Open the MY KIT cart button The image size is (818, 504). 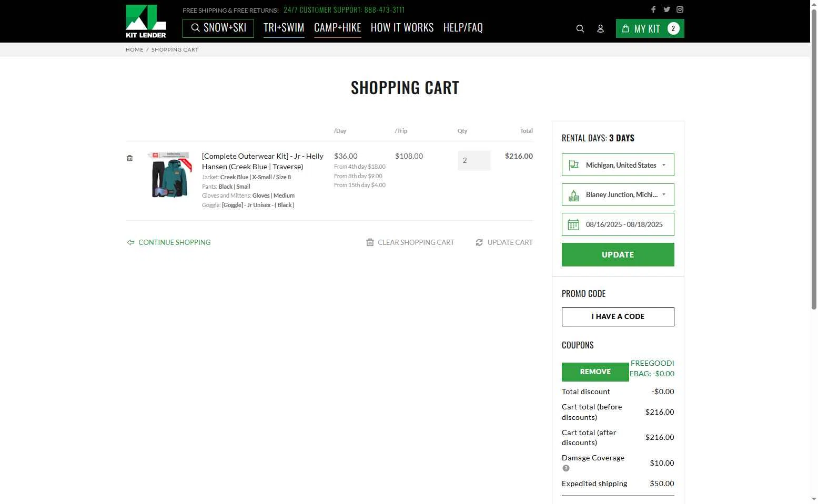click(650, 28)
